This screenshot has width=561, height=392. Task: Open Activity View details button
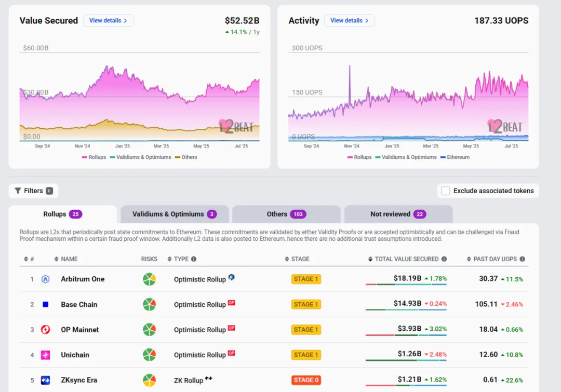tap(349, 21)
